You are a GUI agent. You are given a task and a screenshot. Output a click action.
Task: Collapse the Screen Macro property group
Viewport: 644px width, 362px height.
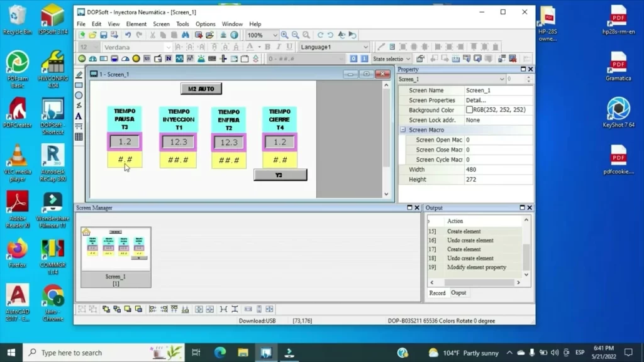[402, 130]
